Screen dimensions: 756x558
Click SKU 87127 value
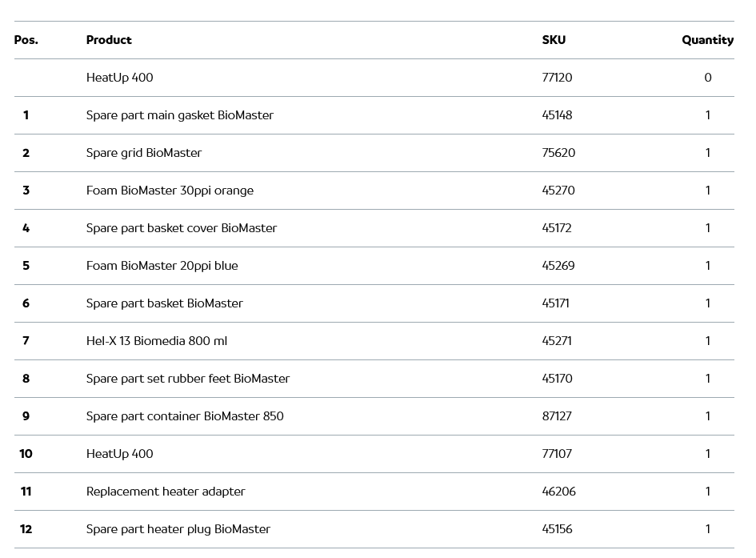coord(557,416)
